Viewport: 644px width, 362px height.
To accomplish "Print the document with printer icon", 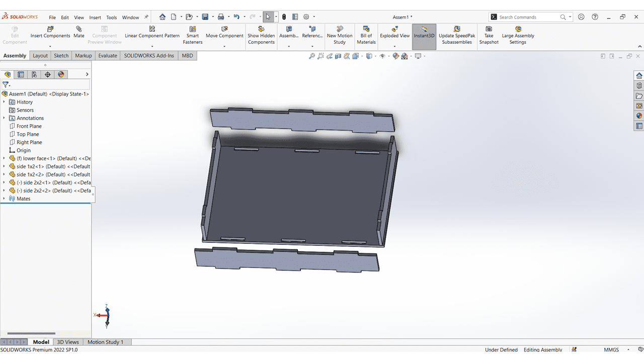I will 221,17.
